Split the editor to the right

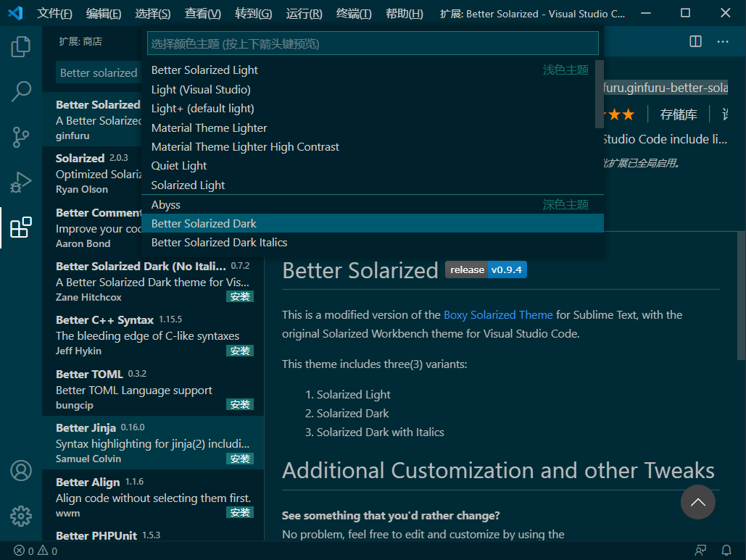pyautogui.click(x=695, y=41)
